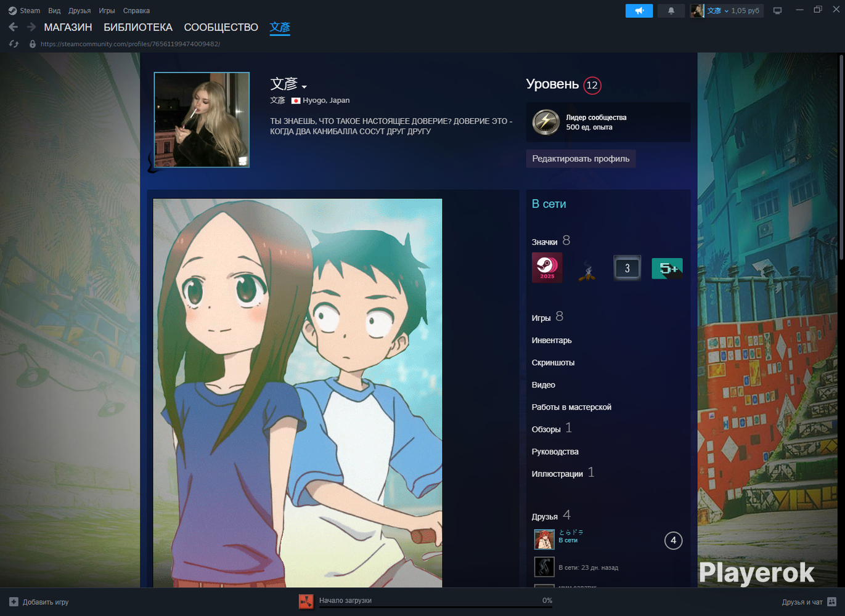Click the download progress bar

[436, 607]
